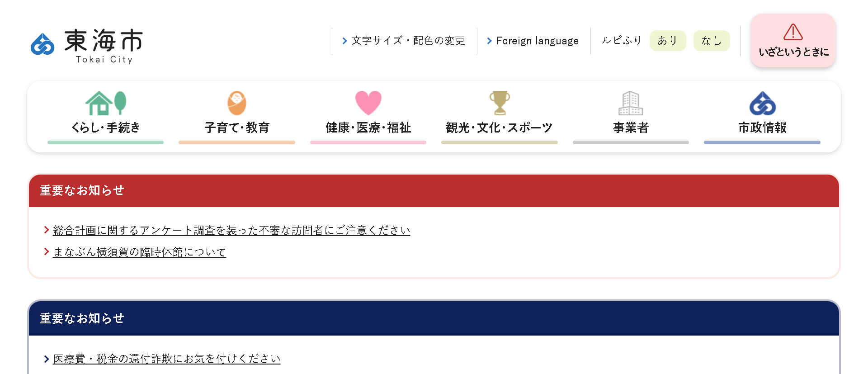Open the 市政情報 menu label
The height and width of the screenshot is (374, 868).
(x=762, y=128)
